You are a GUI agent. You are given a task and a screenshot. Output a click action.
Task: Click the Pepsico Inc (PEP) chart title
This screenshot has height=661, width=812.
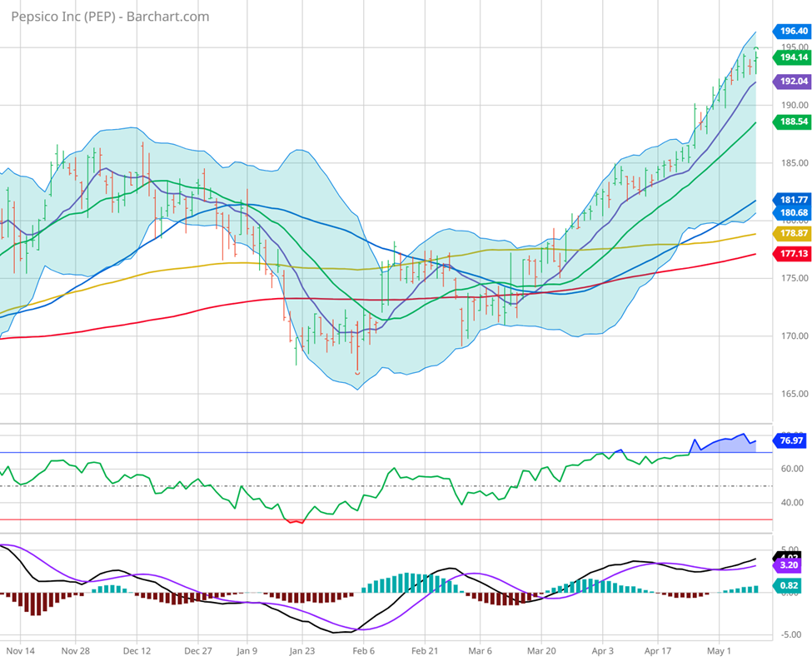tap(108, 17)
